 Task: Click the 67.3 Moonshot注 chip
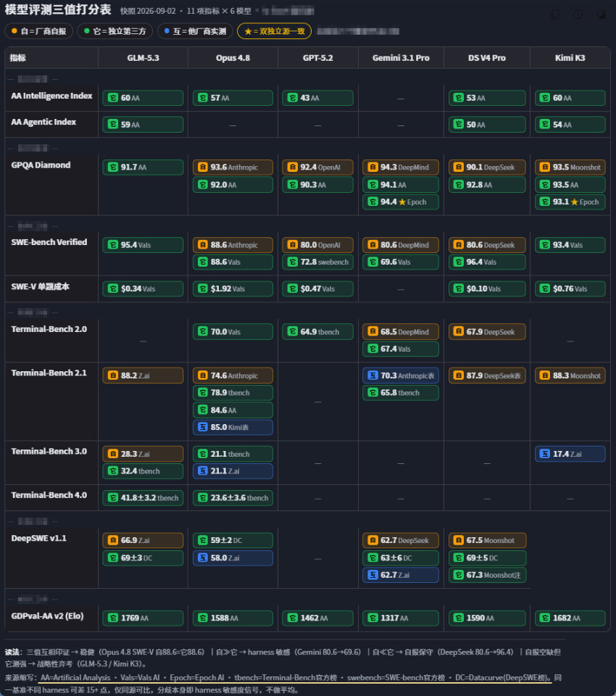[x=487, y=575]
